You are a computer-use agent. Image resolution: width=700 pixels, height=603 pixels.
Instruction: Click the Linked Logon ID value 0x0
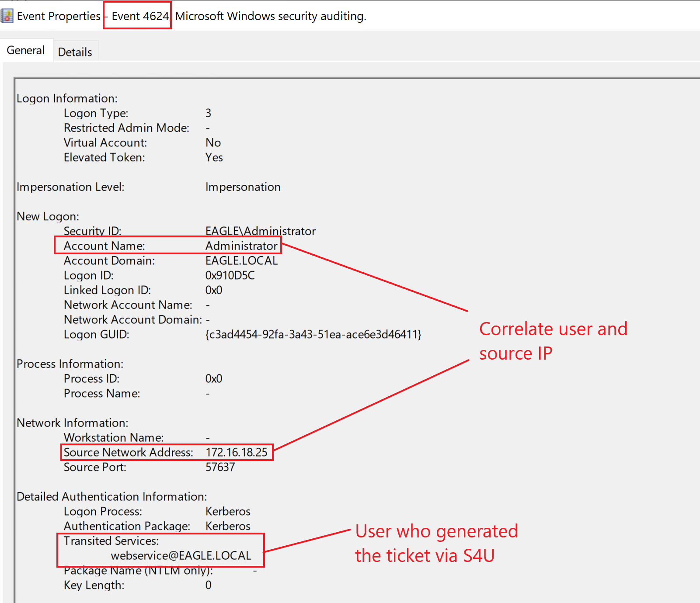tap(214, 290)
